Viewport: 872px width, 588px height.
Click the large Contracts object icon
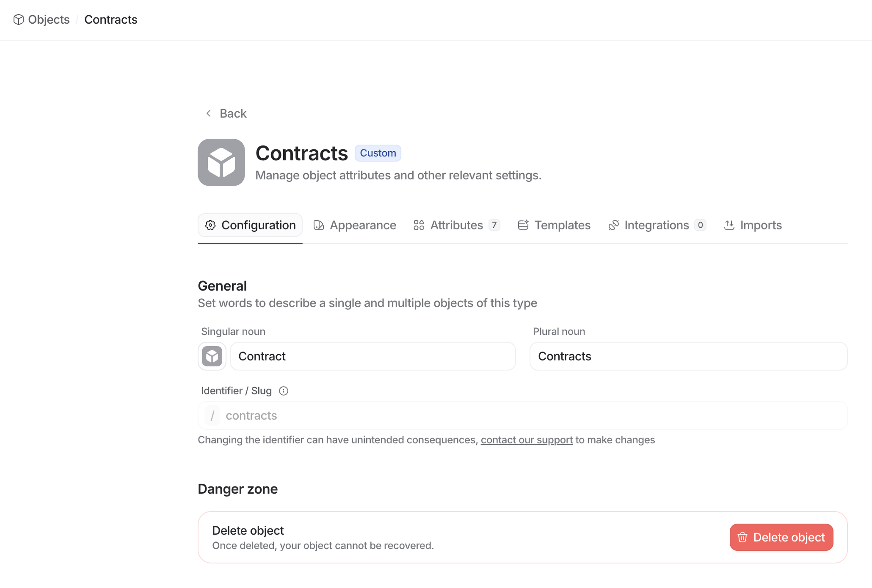[x=221, y=162]
